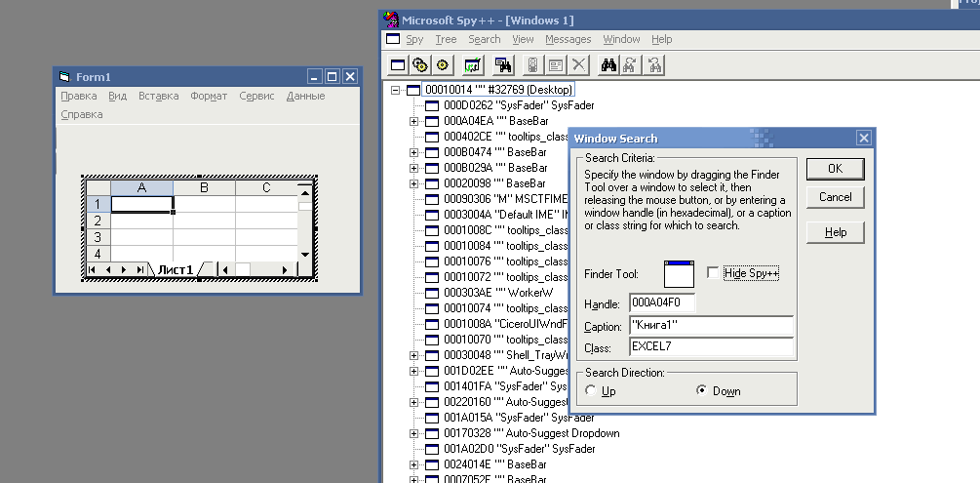
Task: Select column B header in the spreadsheet
Action: 204,187
